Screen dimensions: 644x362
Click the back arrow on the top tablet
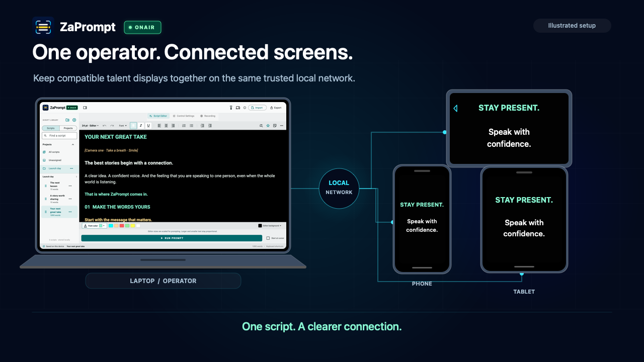455,108
